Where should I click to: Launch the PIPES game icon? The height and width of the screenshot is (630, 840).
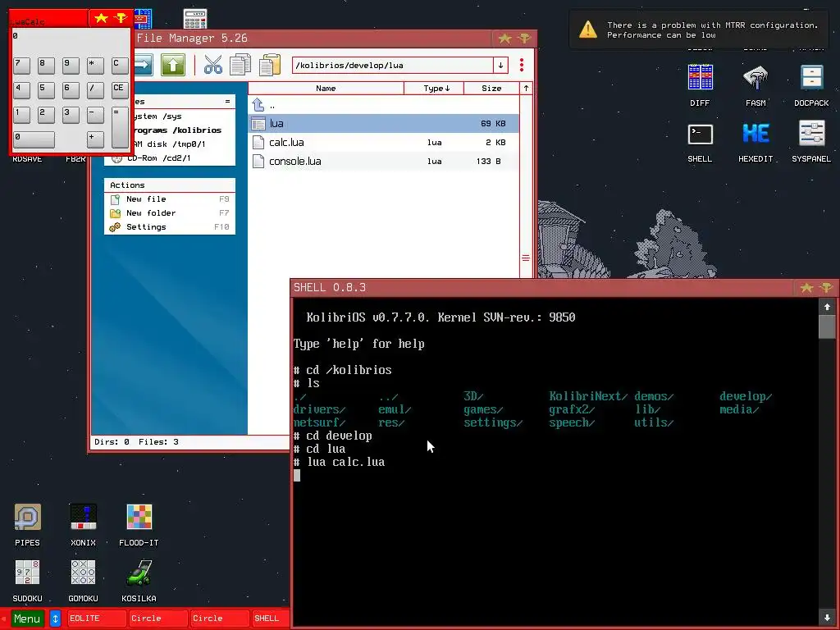(27, 525)
